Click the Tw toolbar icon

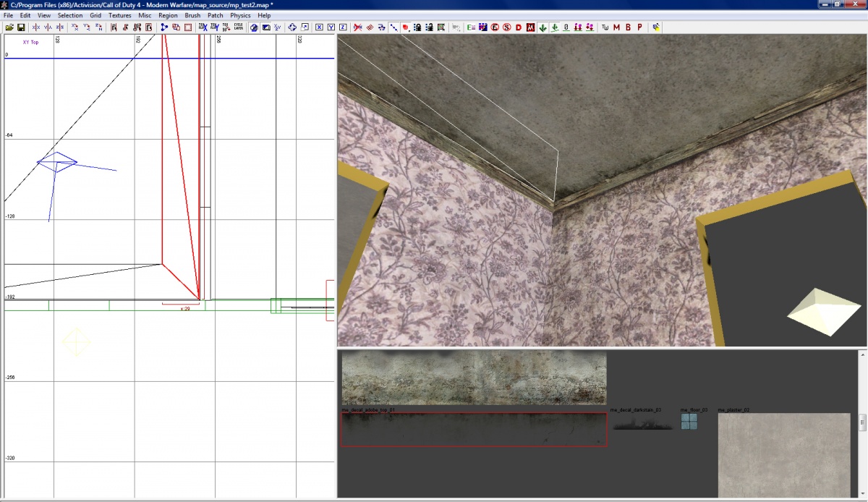coord(605,27)
